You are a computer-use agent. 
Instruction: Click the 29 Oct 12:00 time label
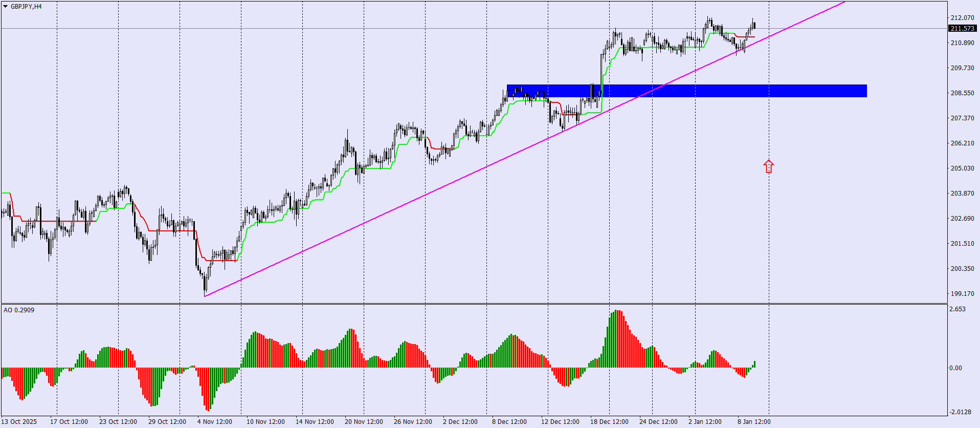167,422
